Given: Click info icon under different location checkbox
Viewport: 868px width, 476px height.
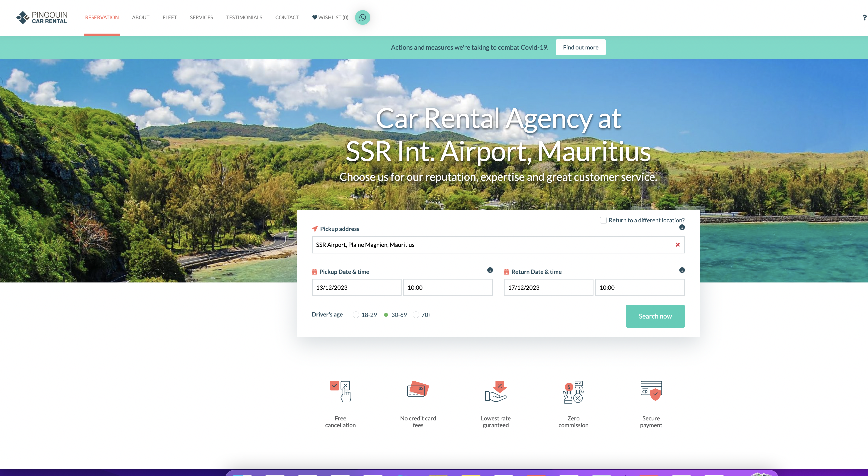Looking at the screenshot, I should 682,227.
